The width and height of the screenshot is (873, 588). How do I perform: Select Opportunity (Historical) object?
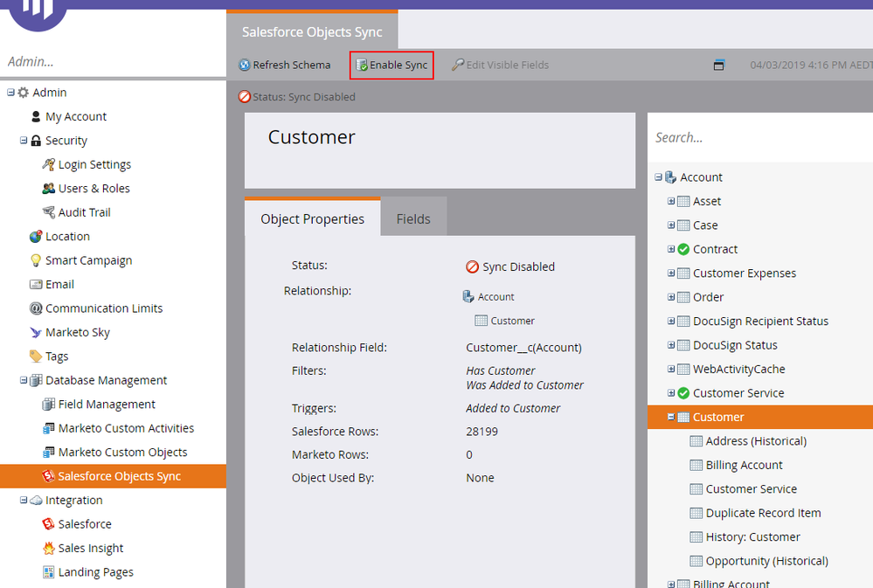[766, 561]
